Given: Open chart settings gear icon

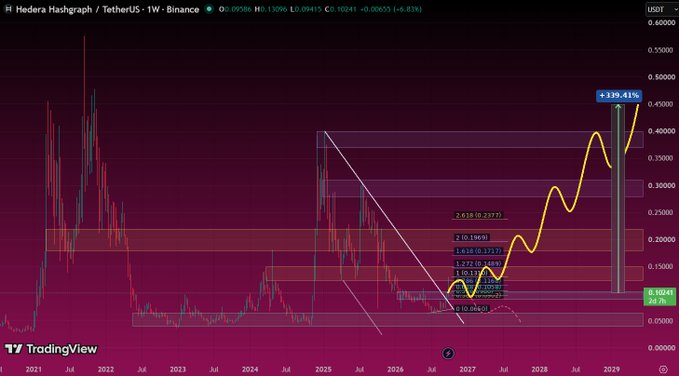Looking at the screenshot, I should point(663,370).
